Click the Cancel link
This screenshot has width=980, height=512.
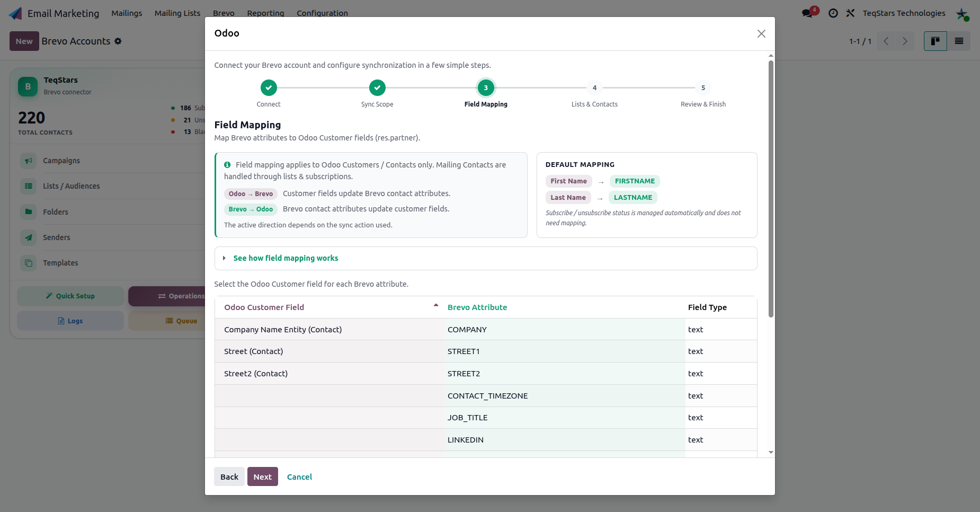click(299, 476)
